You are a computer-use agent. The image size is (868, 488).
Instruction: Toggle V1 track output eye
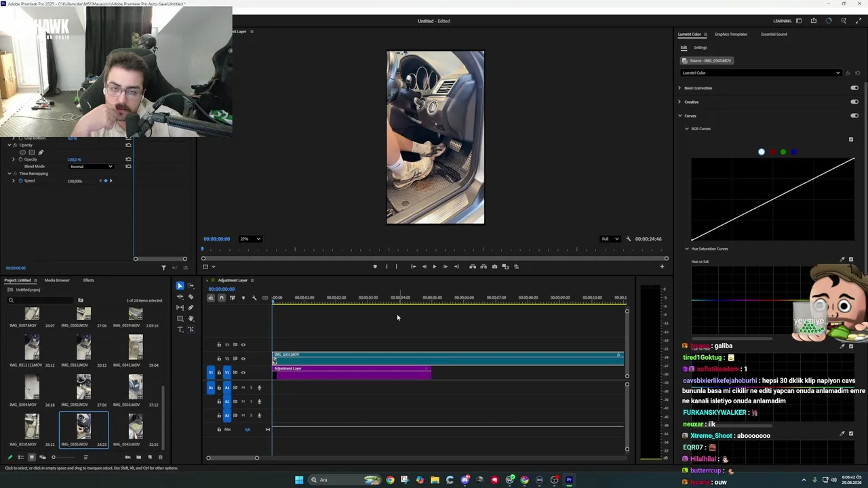coord(243,372)
